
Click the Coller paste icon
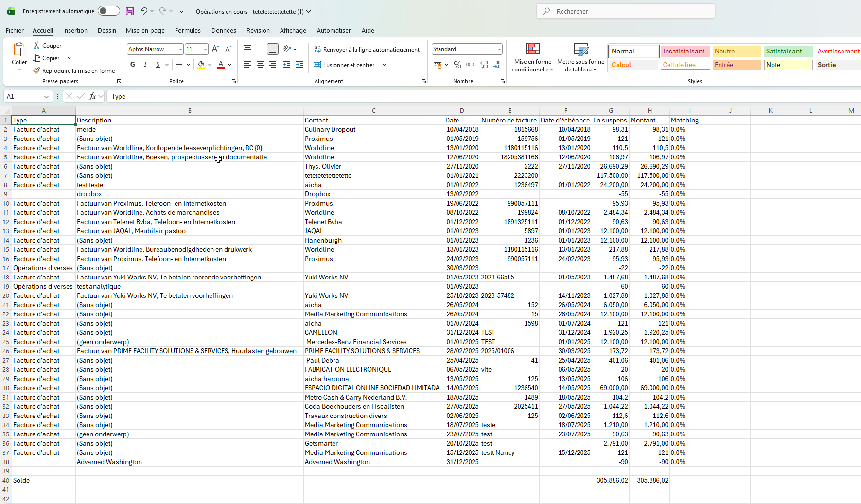pos(19,50)
